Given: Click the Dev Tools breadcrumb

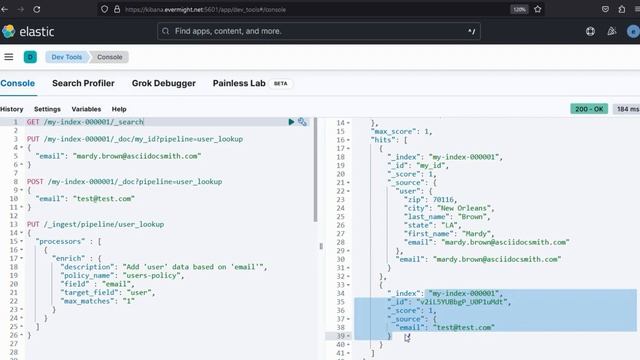Looking at the screenshot, I should [x=67, y=57].
